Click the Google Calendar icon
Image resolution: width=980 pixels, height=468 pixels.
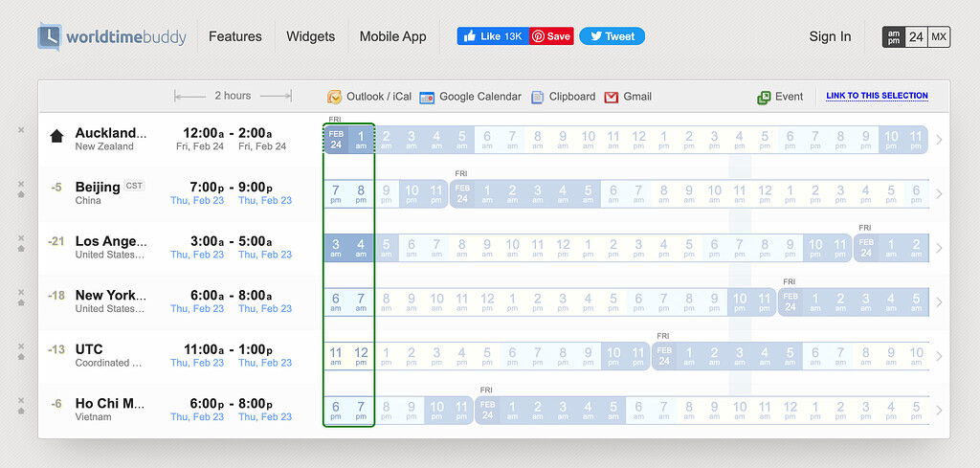427,98
